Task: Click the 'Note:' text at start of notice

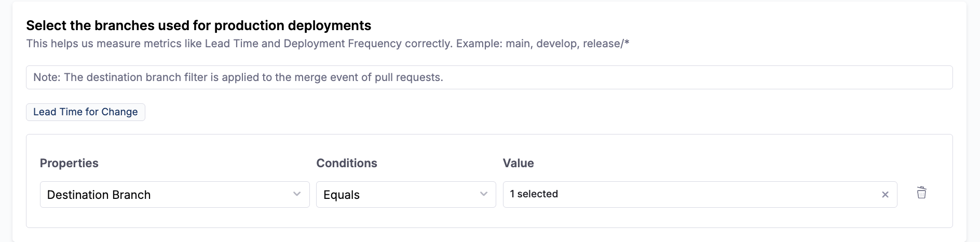Action: (x=47, y=77)
